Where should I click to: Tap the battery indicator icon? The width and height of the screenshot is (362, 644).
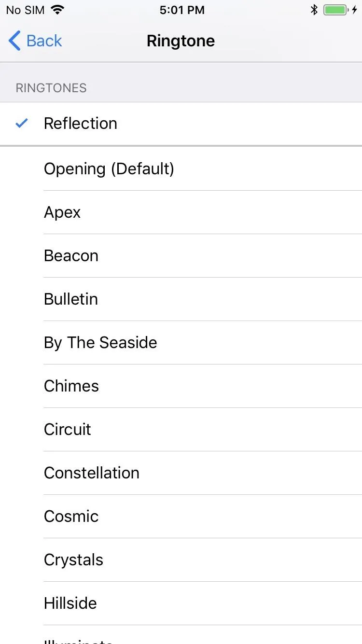[x=336, y=10]
